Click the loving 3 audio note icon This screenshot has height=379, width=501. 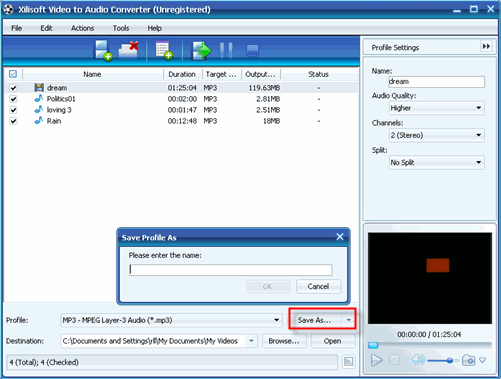coord(39,110)
